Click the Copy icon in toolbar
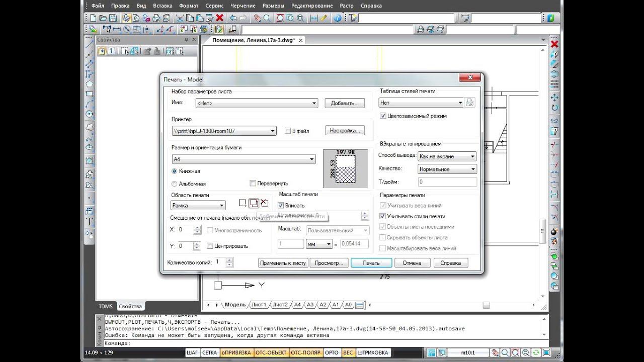The height and width of the screenshot is (362, 644). pos(189,18)
